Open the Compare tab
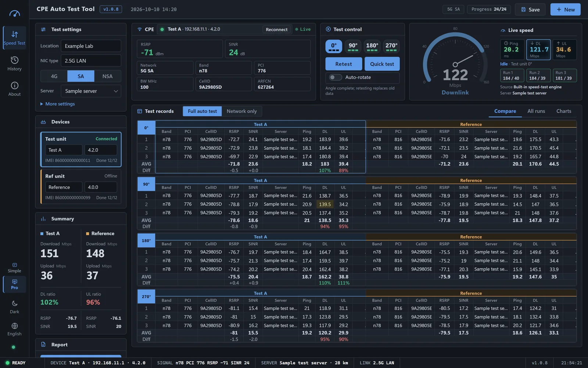The image size is (588, 368). click(505, 111)
